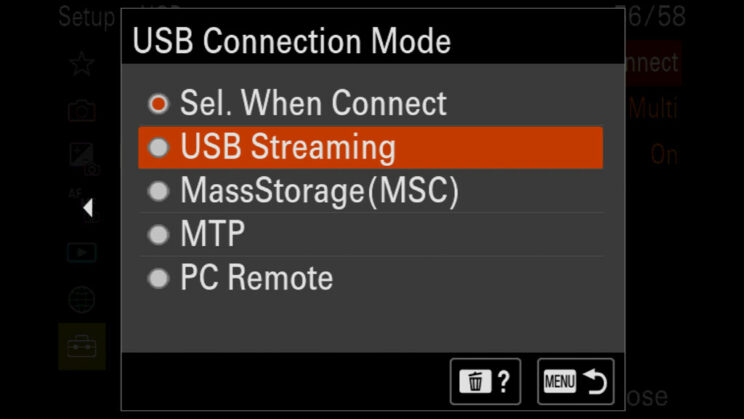Screen dimensions: 744x419
Task: Select the Sel. When Connect radio button
Action: [158, 103]
